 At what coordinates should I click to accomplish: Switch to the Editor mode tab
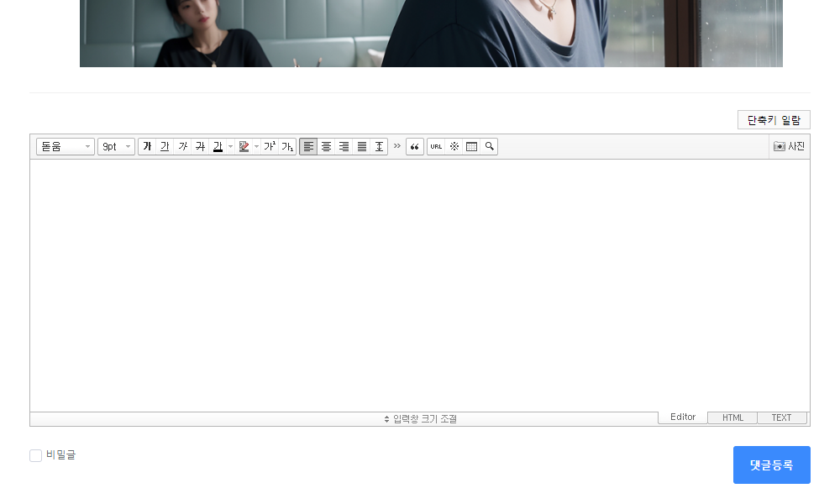click(x=682, y=417)
